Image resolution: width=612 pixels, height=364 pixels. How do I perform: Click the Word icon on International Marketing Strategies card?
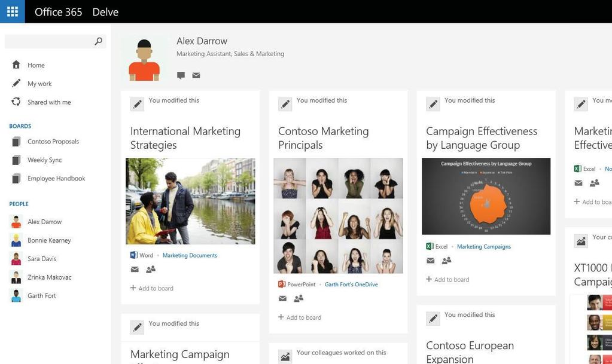[134, 255]
